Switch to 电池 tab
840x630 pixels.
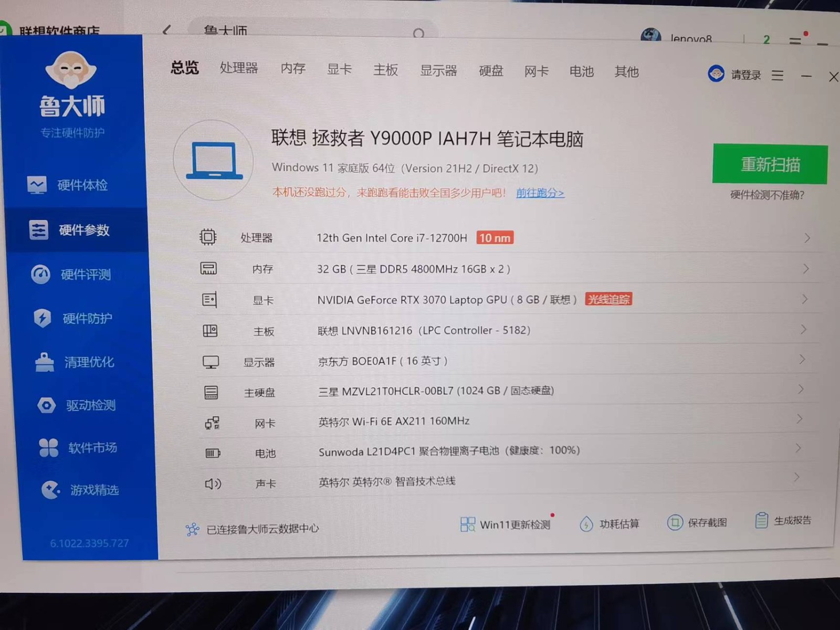point(581,71)
